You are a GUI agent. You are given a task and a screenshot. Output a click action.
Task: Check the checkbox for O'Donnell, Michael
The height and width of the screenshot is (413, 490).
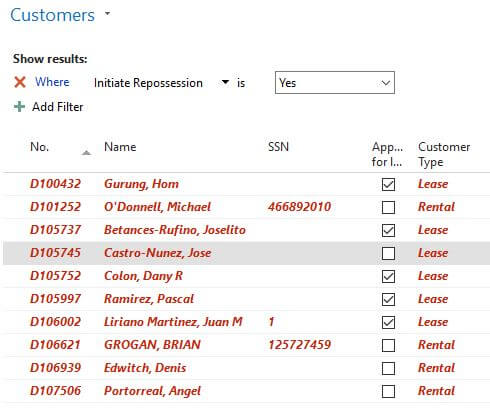(388, 207)
